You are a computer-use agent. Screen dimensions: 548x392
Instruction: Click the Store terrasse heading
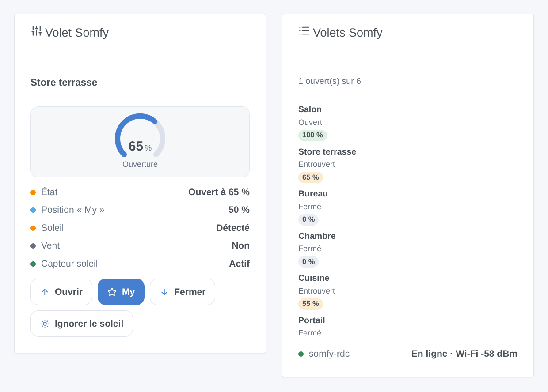coord(64,82)
